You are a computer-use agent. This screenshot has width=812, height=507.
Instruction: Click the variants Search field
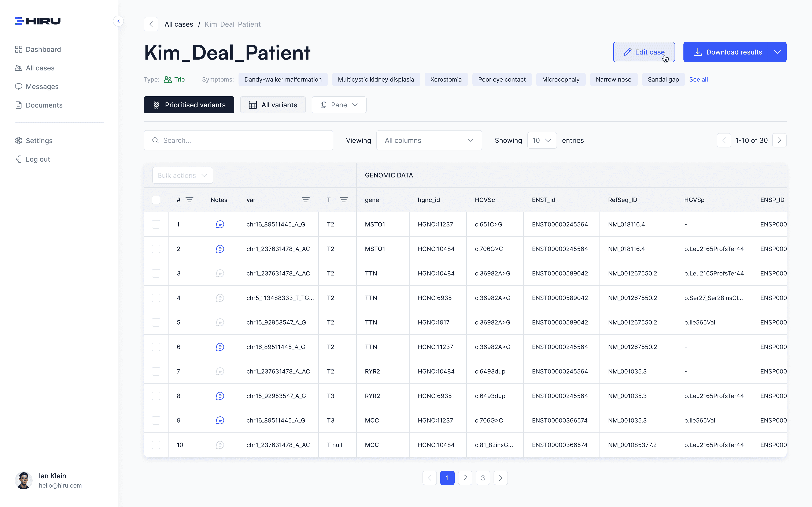238,140
